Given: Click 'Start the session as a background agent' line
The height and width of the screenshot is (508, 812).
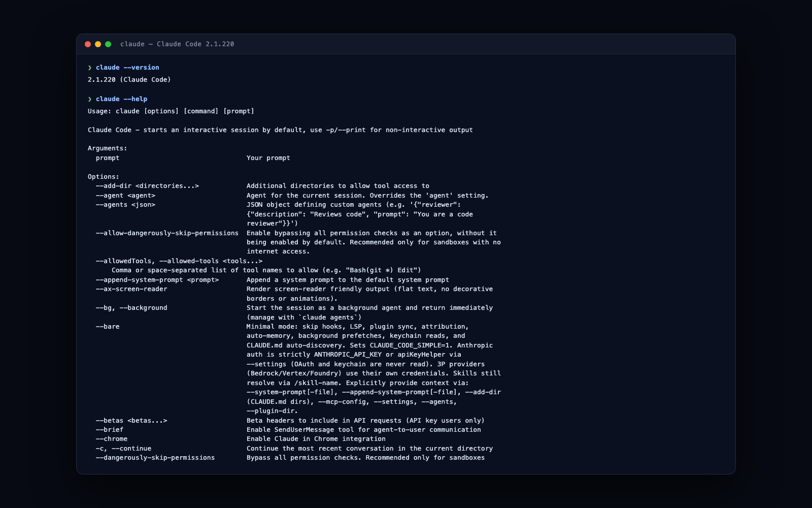Looking at the screenshot, I should pyautogui.click(x=369, y=308).
